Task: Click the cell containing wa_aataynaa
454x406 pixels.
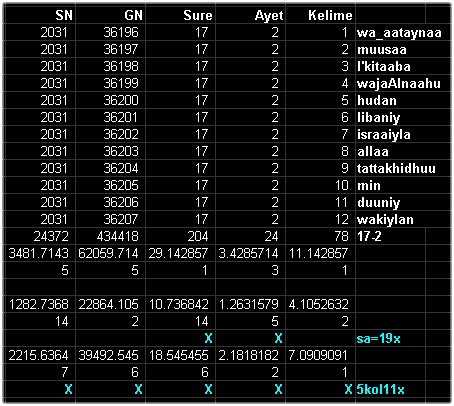Action: (x=403, y=33)
